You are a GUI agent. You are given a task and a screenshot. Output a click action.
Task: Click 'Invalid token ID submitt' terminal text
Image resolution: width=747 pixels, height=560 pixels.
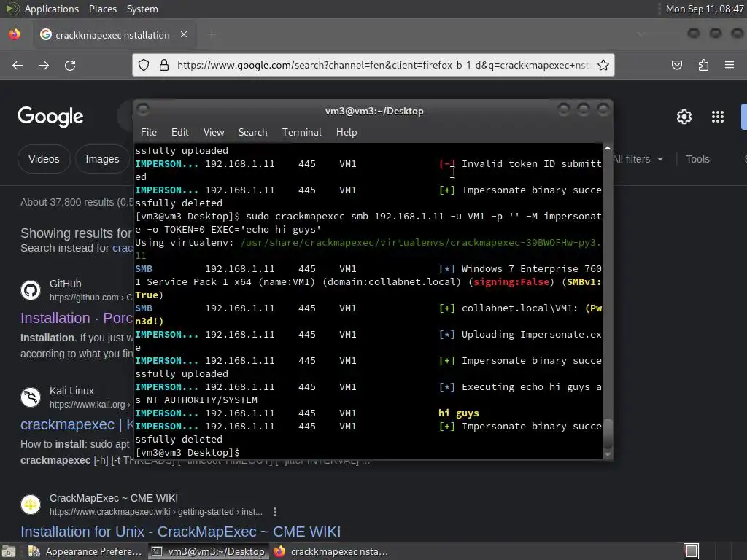[x=531, y=164]
